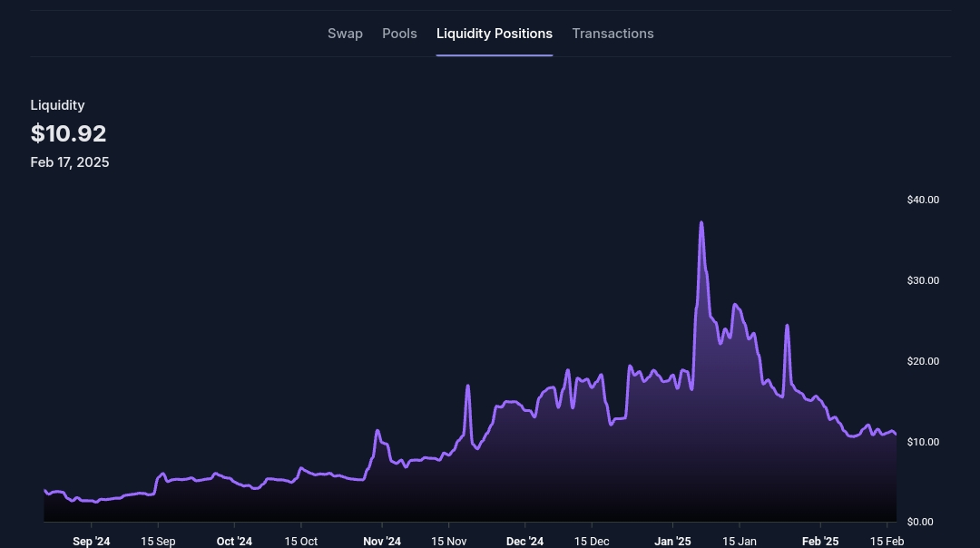Viewport: 980px width, 548px height.
Task: Click the 15 Jan x-axis label
Action: 740,541
